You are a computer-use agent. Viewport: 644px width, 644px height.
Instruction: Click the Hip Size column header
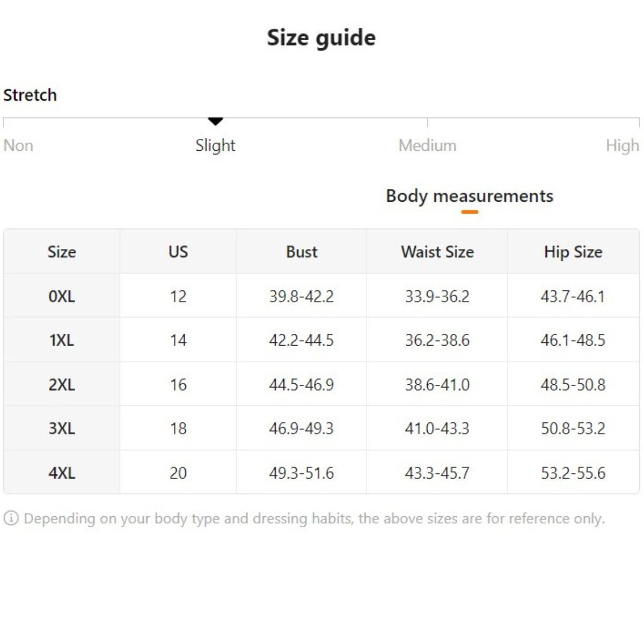pyautogui.click(x=573, y=252)
